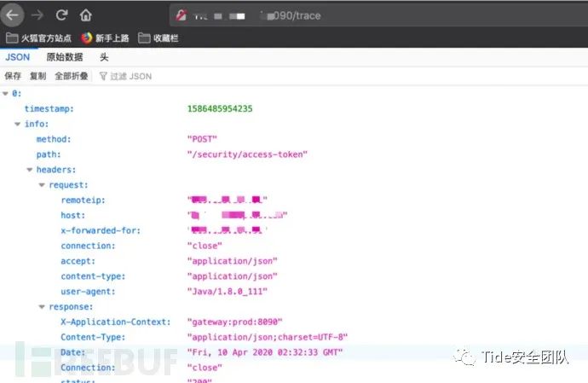Click the 保存 save button
588x383 pixels.
(13, 76)
